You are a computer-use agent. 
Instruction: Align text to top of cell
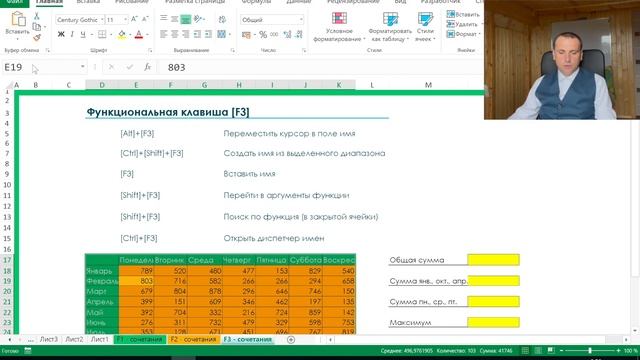pos(164,18)
